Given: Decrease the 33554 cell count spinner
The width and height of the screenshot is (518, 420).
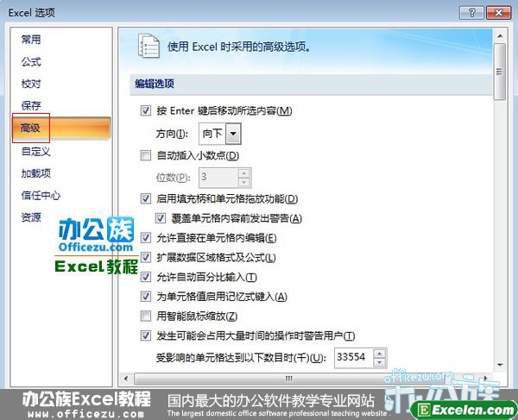Looking at the screenshot, I should pyautogui.click(x=380, y=362).
